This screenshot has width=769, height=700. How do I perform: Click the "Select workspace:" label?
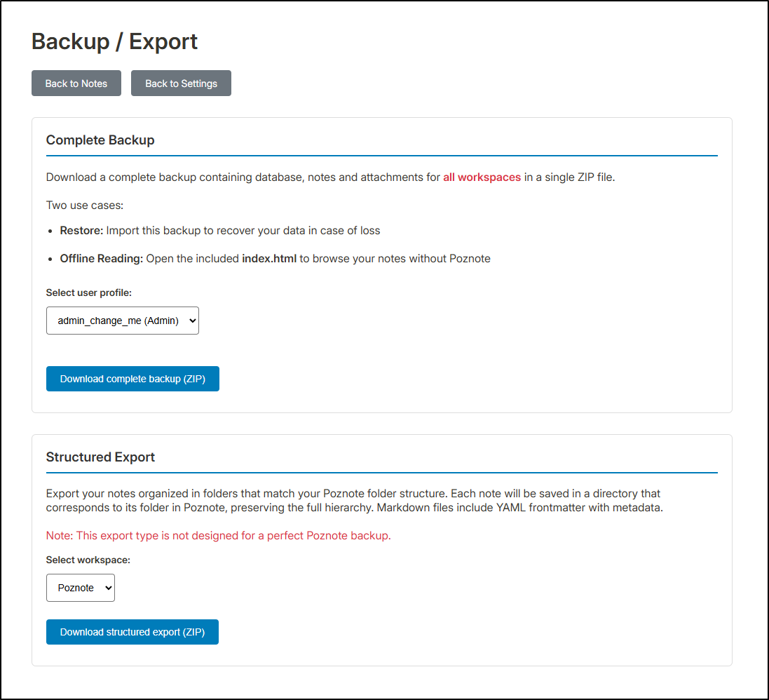pyautogui.click(x=88, y=560)
